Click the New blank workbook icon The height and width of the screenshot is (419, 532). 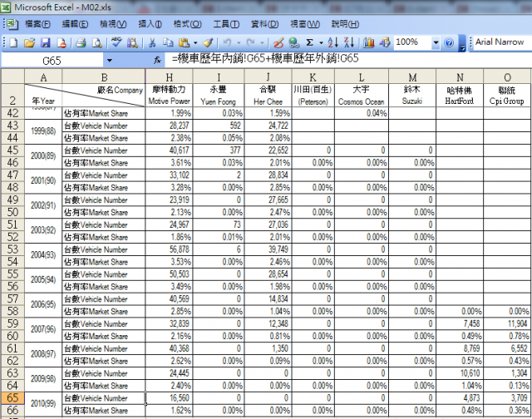pyautogui.click(x=13, y=42)
